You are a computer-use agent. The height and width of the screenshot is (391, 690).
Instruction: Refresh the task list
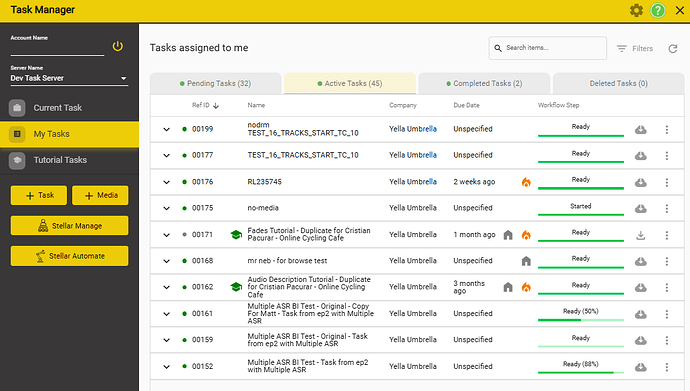point(673,48)
